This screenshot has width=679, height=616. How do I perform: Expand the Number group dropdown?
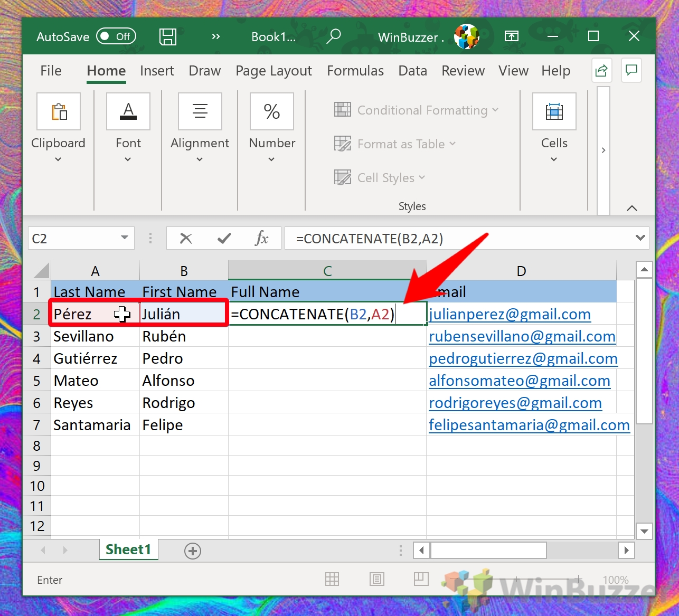pos(271,159)
